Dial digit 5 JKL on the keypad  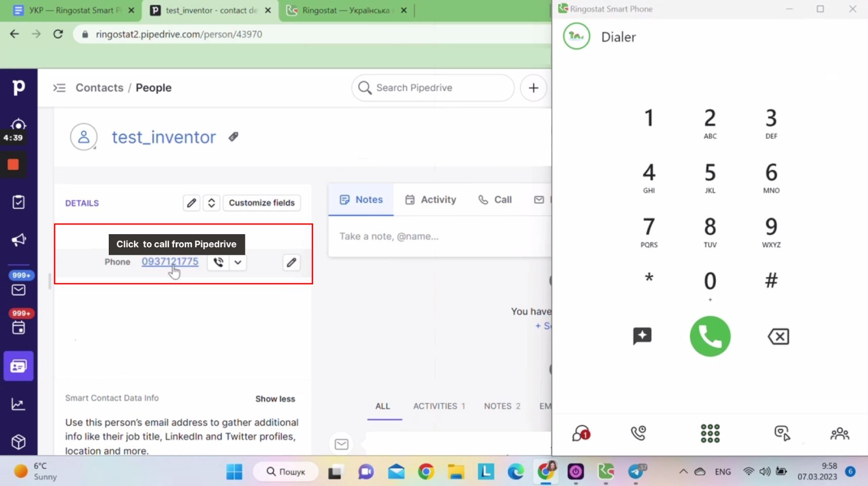click(x=710, y=178)
